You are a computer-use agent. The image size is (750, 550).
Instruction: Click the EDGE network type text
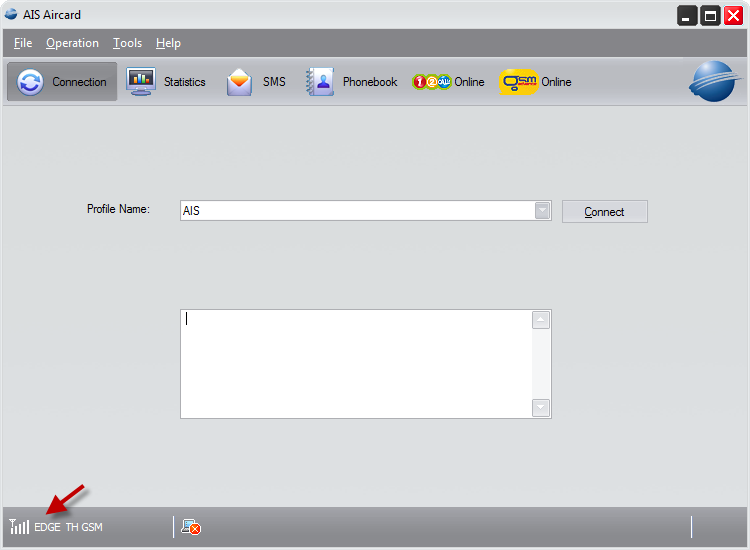[47, 527]
